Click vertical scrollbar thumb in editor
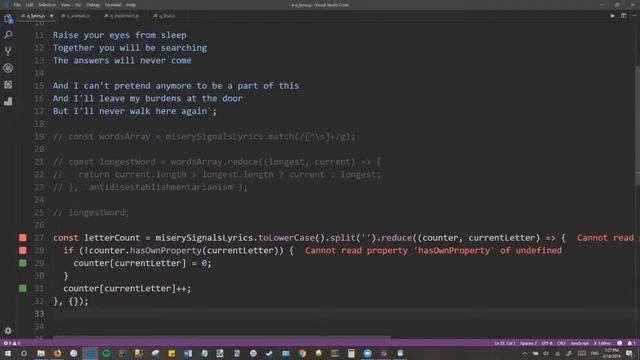Viewport: 640px width, 360px height. [x=637, y=124]
